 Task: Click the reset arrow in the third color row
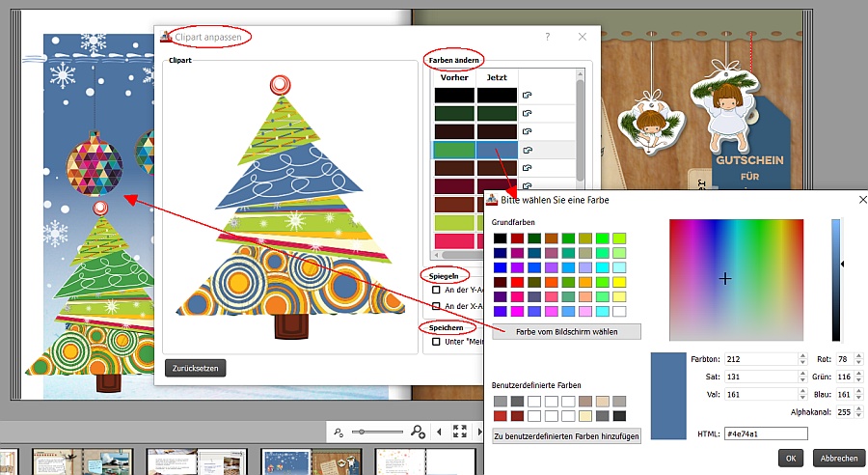(527, 132)
